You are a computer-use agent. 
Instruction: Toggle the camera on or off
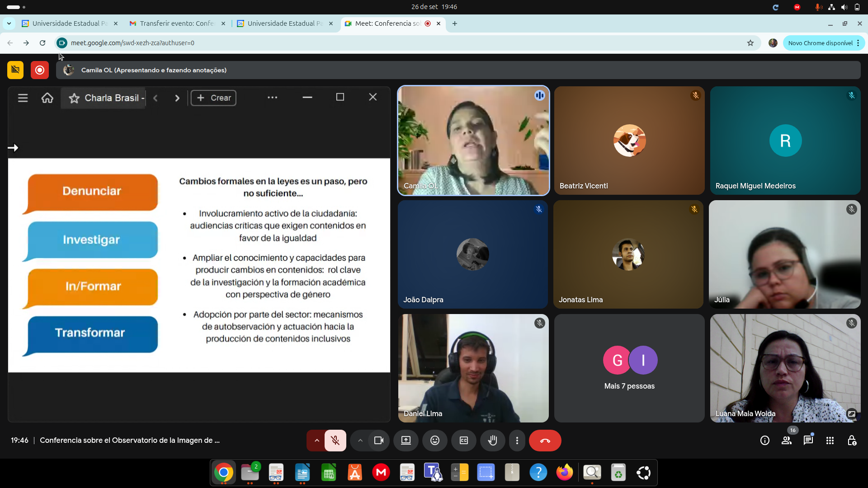click(x=379, y=441)
